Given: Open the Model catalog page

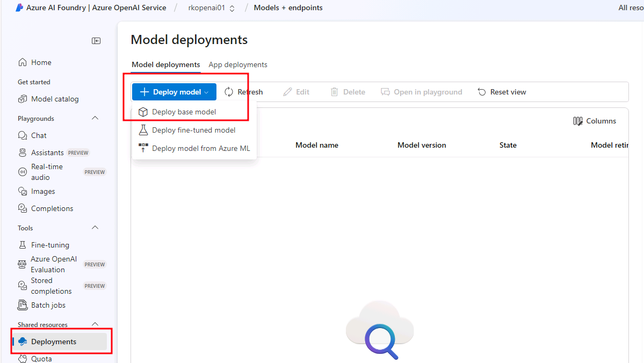Looking at the screenshot, I should [54, 99].
